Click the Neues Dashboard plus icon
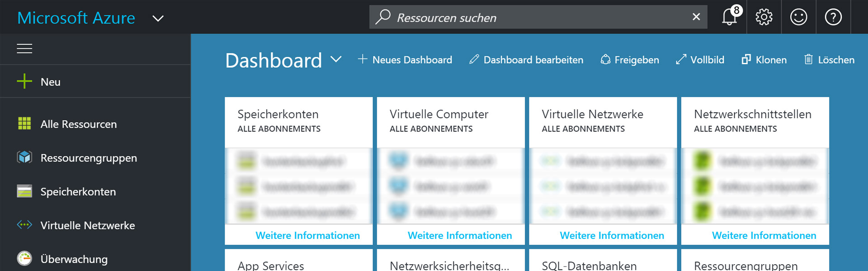 coord(363,59)
